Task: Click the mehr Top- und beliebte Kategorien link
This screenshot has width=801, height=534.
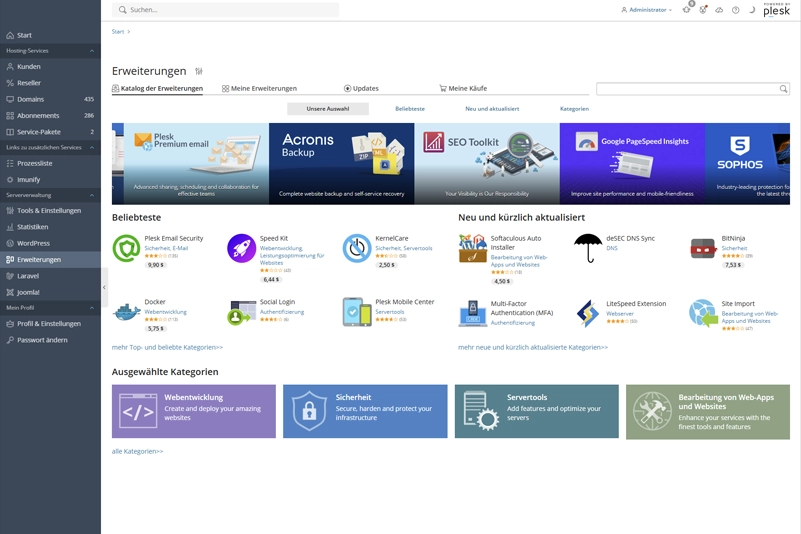Action: (167, 347)
